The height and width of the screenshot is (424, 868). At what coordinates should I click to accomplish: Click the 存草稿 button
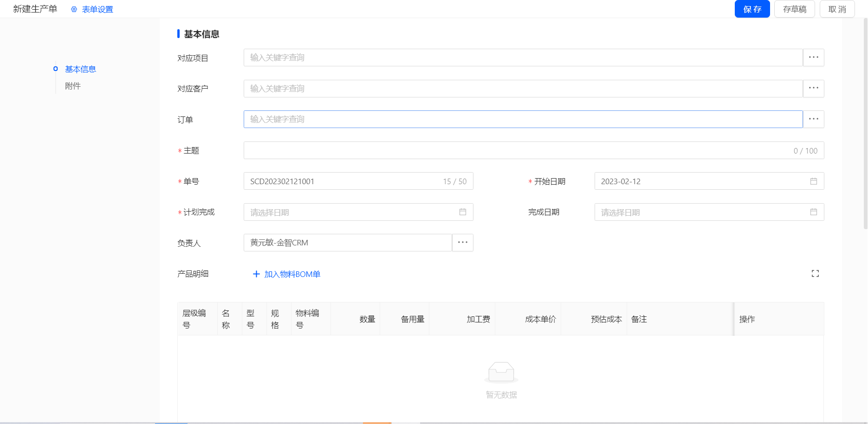(x=794, y=9)
